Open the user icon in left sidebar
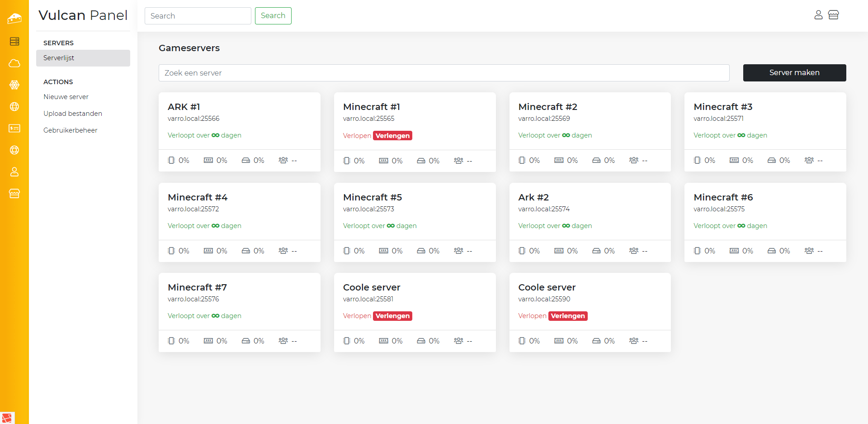Image resolution: width=868 pixels, height=424 pixels. pyautogui.click(x=14, y=172)
